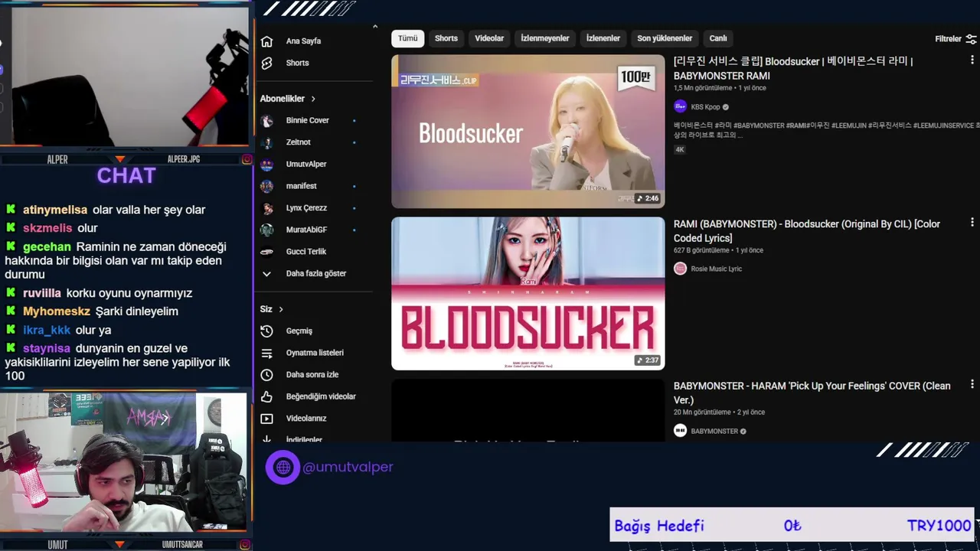The width and height of the screenshot is (980, 551).
Task: Click KBS Kpop channel avatar
Action: [680, 106]
